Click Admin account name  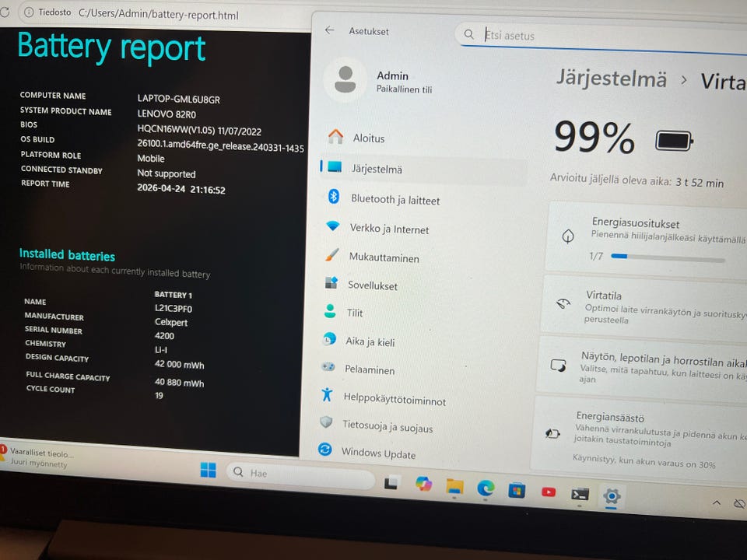pos(392,75)
